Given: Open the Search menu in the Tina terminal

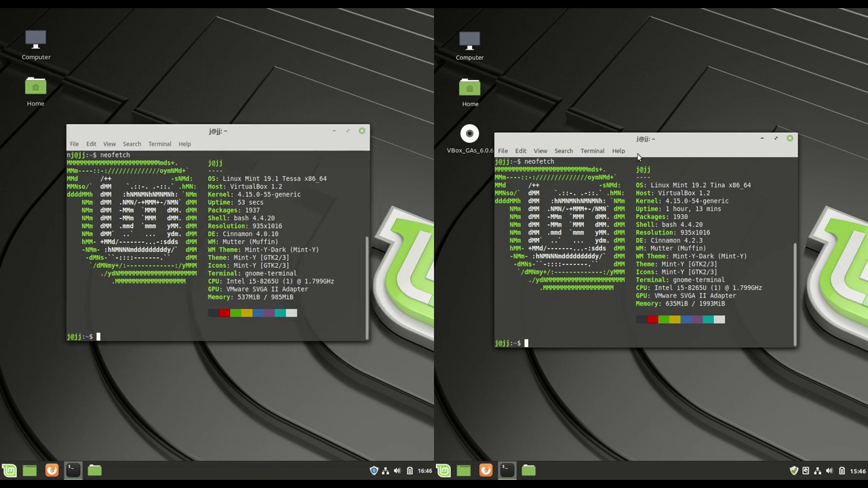Looking at the screenshot, I should pos(564,150).
